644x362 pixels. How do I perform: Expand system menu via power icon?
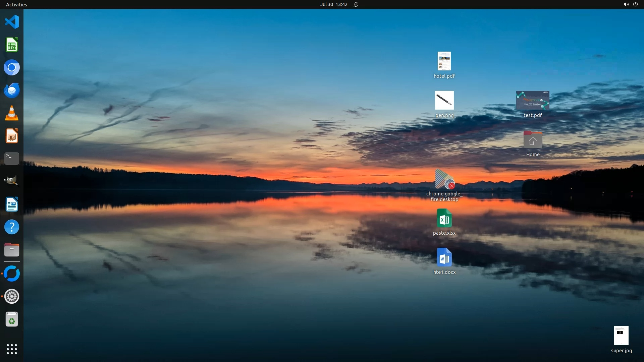[x=635, y=4]
